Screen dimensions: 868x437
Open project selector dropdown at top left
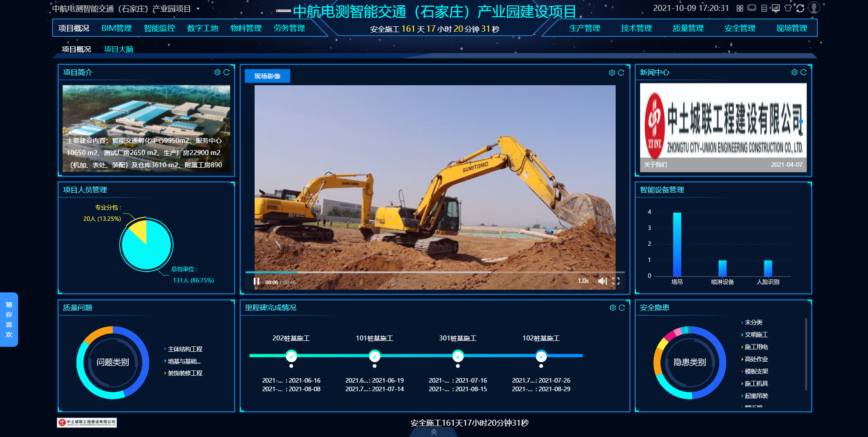pos(198,9)
